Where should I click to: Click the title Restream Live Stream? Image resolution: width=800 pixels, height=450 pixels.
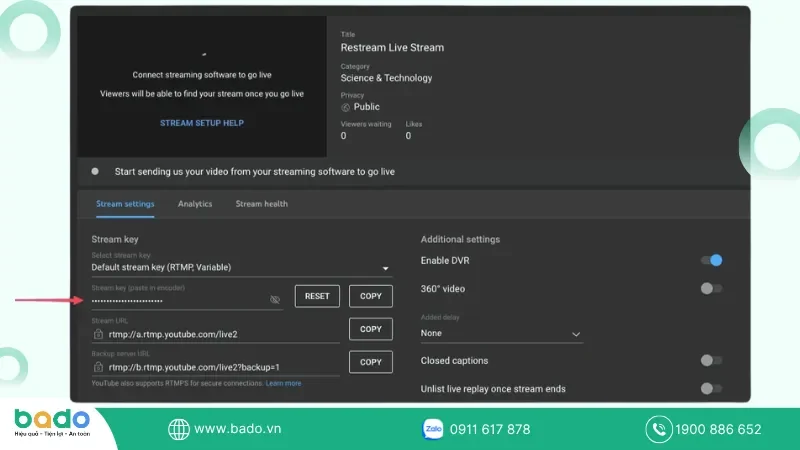point(392,47)
